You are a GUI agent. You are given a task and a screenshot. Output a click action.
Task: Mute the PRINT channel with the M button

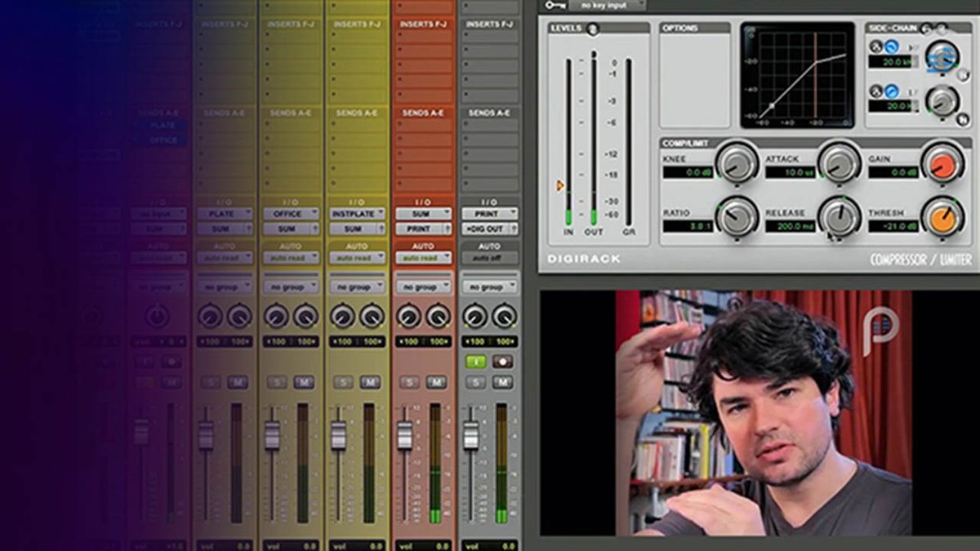pyautogui.click(x=502, y=381)
